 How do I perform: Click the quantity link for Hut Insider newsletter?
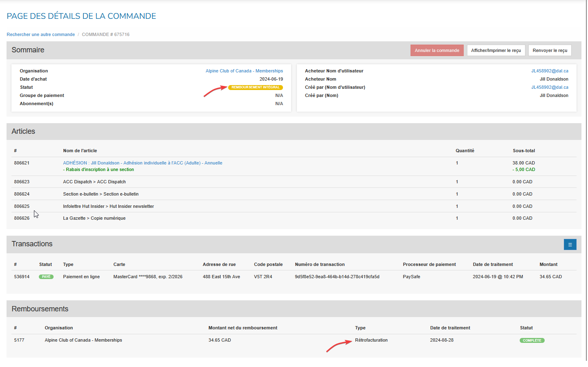[x=457, y=206]
